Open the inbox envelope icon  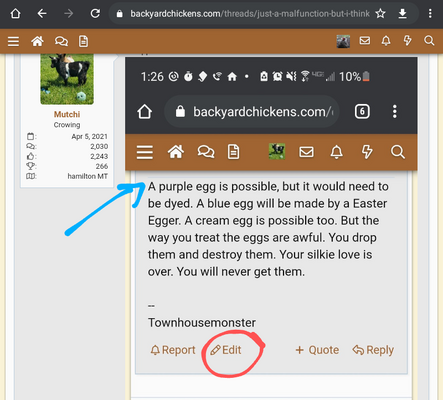point(365,41)
